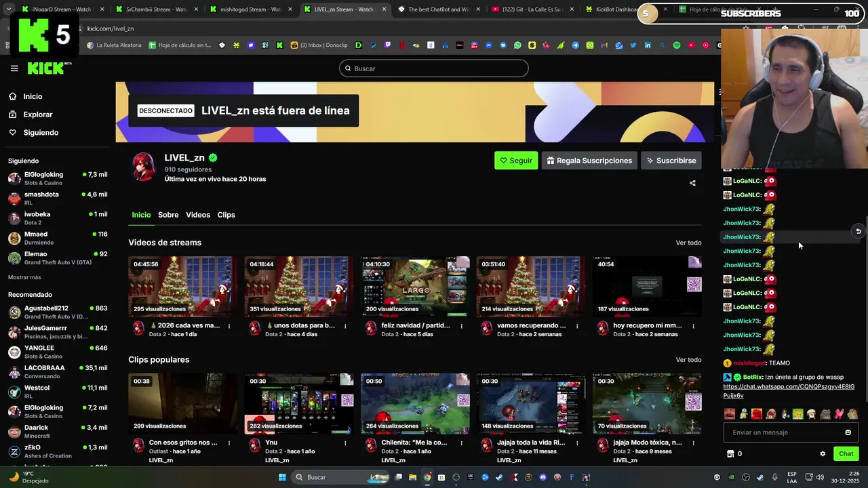This screenshot has height=488, width=868.
Task: Click the Windows Start button
Action: (x=282, y=477)
